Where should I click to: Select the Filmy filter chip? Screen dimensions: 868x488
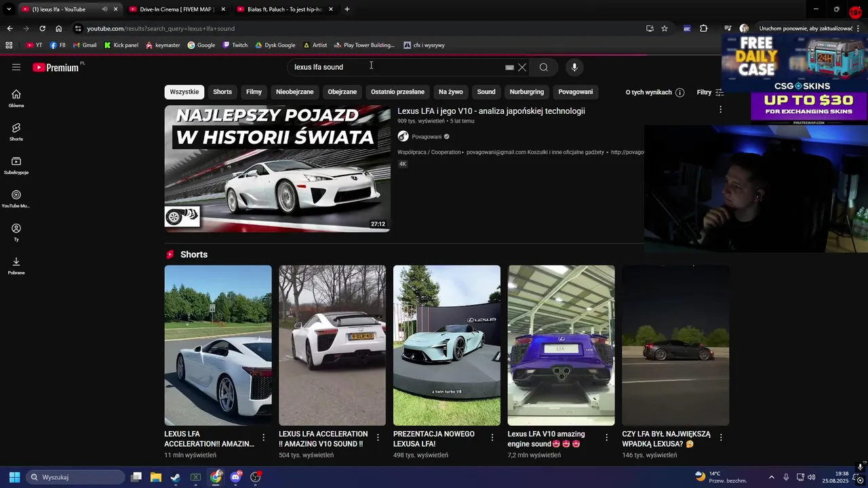pyautogui.click(x=254, y=92)
